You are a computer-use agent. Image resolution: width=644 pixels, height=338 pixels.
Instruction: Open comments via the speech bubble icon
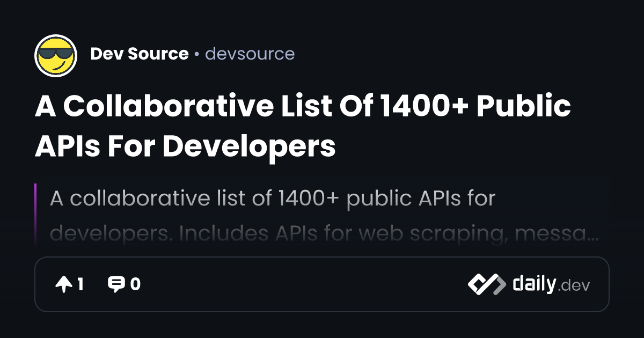click(116, 284)
